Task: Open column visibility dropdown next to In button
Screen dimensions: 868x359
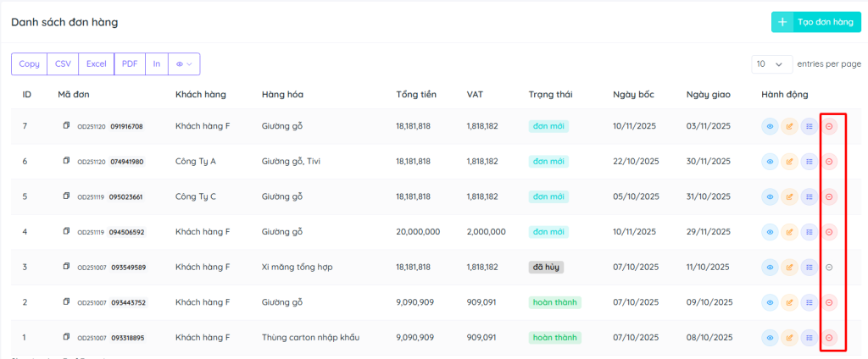Action: click(184, 64)
